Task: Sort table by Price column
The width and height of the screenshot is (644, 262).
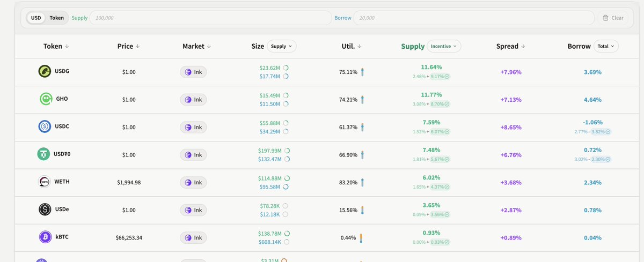Action: pyautogui.click(x=128, y=46)
